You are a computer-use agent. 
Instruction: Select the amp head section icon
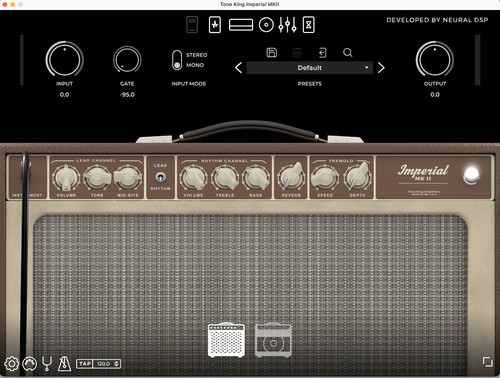[x=241, y=25]
